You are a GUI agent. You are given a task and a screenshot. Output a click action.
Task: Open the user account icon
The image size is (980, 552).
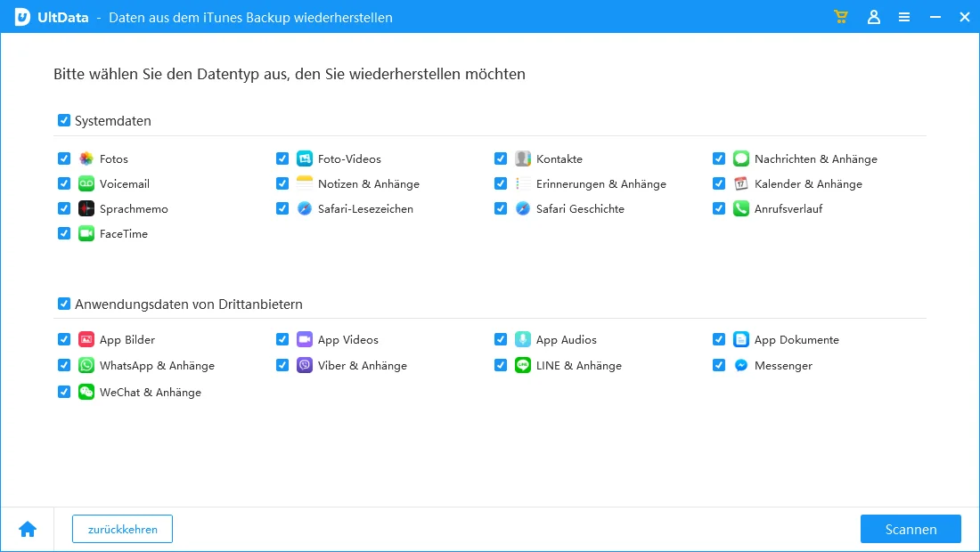tap(873, 17)
